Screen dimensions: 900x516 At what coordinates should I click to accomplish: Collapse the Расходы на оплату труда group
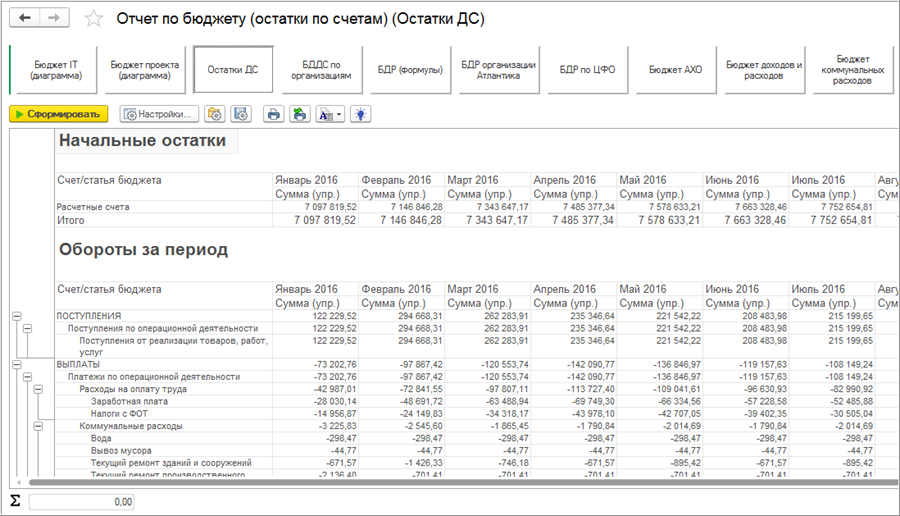[x=38, y=389]
